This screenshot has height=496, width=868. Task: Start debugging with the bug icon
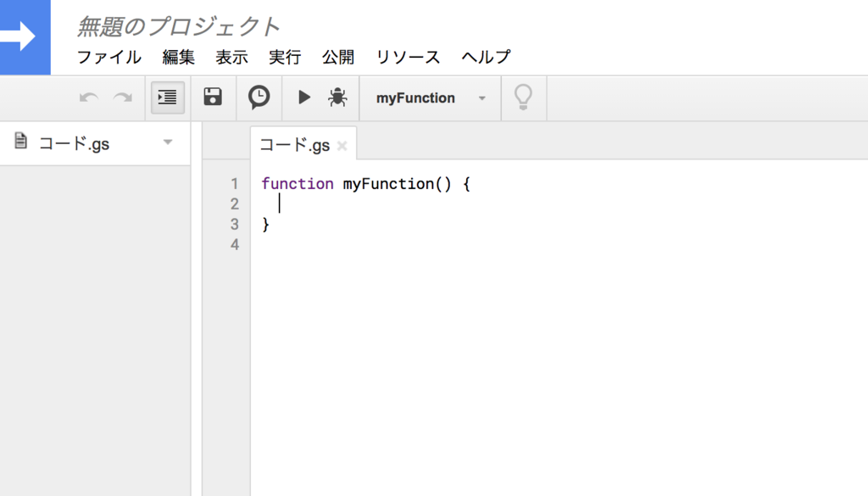coord(337,98)
